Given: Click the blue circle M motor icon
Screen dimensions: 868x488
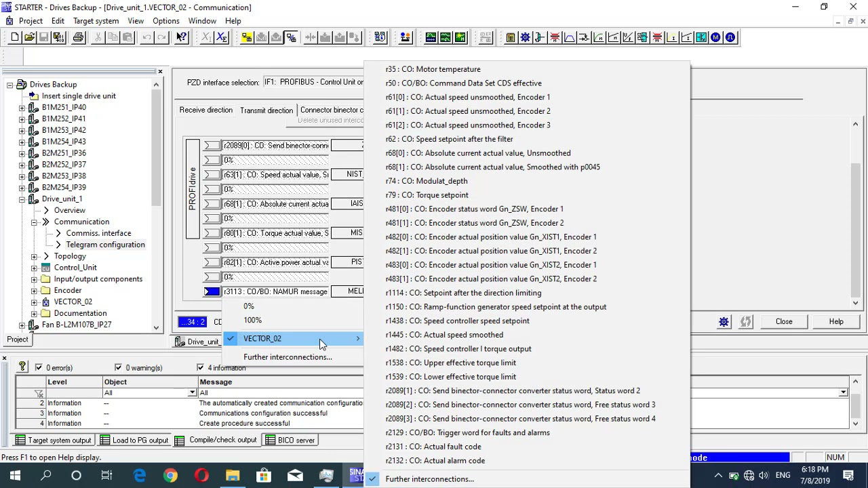Looking at the screenshot, I should 715,37.
